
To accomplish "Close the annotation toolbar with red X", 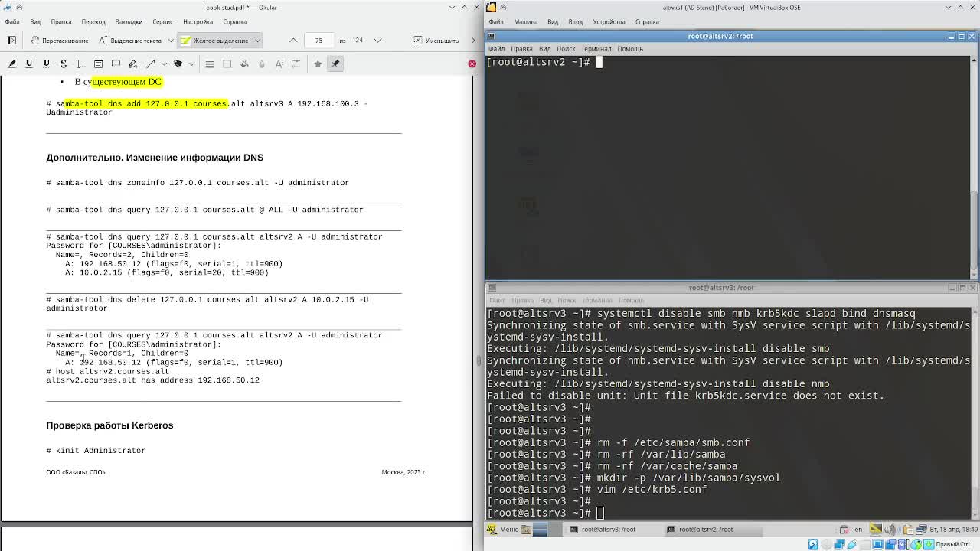I will (472, 64).
